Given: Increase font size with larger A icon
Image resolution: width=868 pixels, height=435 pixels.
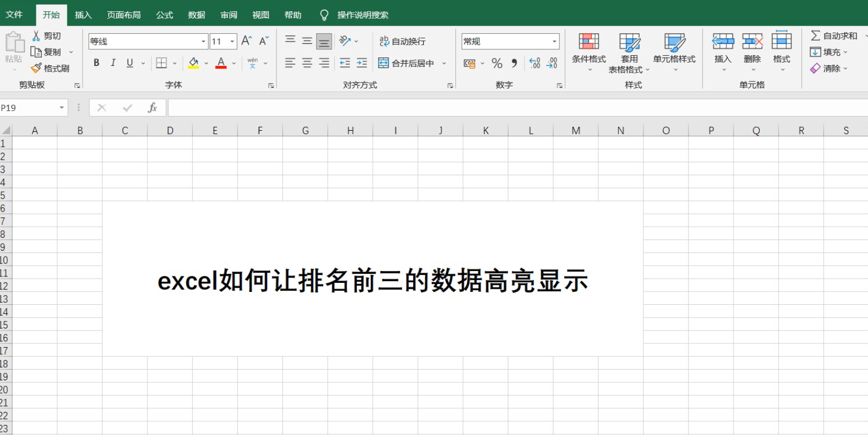Looking at the screenshot, I should [246, 41].
